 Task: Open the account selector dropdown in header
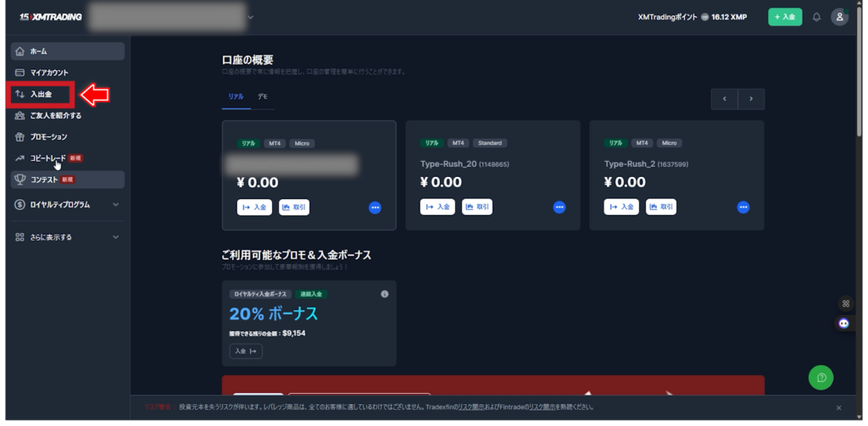[250, 17]
